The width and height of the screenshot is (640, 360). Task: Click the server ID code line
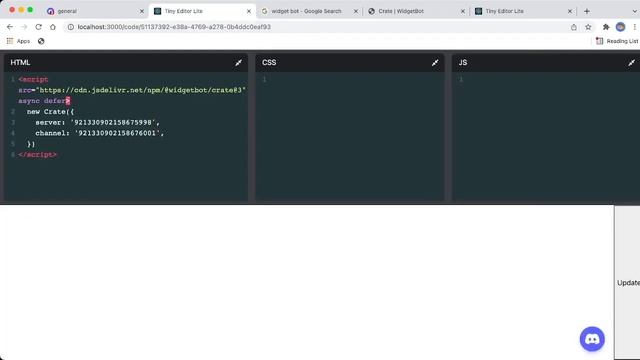98,122
